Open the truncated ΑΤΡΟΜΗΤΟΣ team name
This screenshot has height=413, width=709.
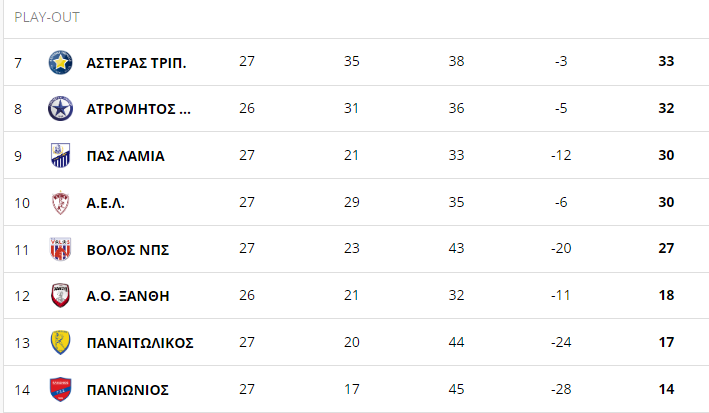click(138, 109)
